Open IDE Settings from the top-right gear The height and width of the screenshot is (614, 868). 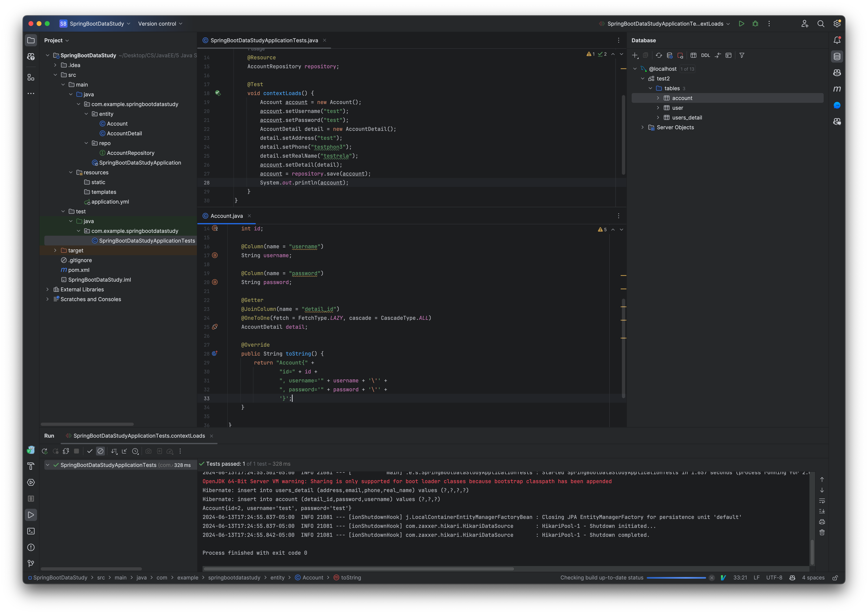837,23
